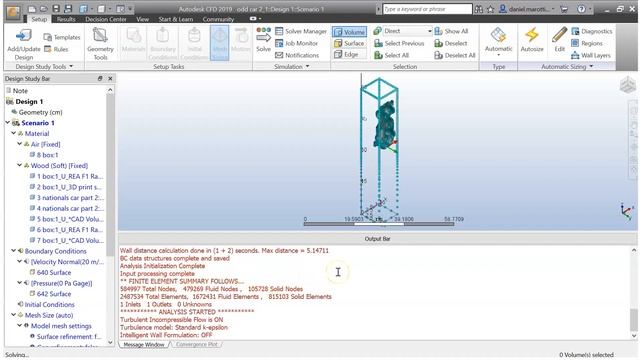Open the daniel.marotti account menu
The width and height of the screenshot is (640, 360).
point(527,9)
